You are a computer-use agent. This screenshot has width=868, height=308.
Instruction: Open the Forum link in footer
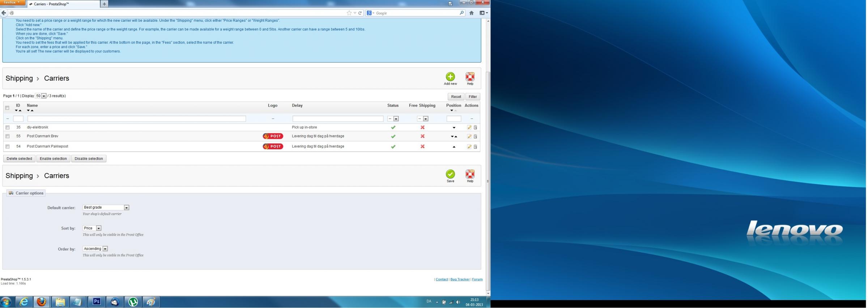coord(477,279)
